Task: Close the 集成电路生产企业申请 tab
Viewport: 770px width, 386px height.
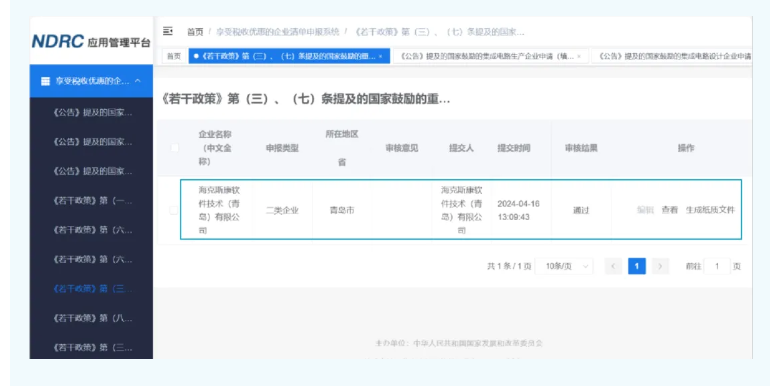Action: tap(579, 56)
